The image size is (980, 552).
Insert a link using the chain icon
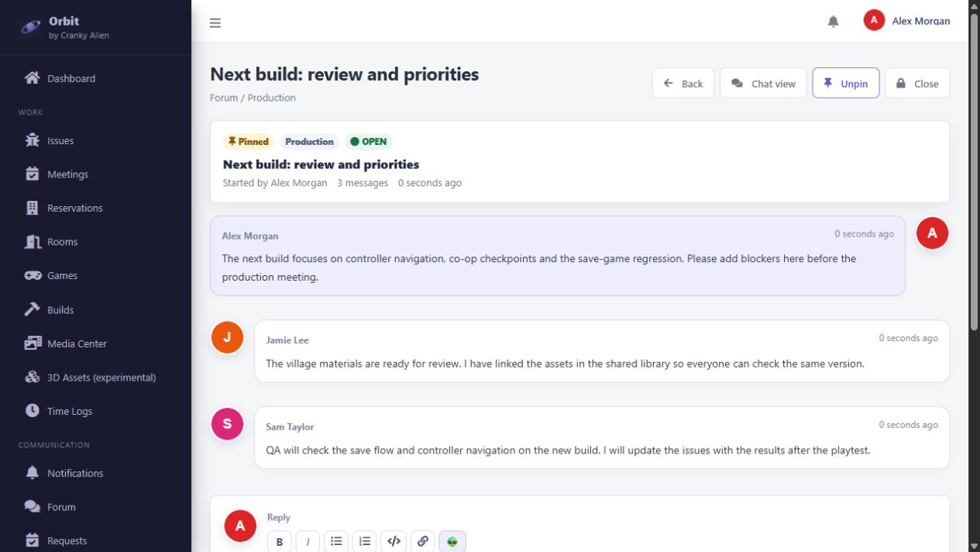[423, 541]
